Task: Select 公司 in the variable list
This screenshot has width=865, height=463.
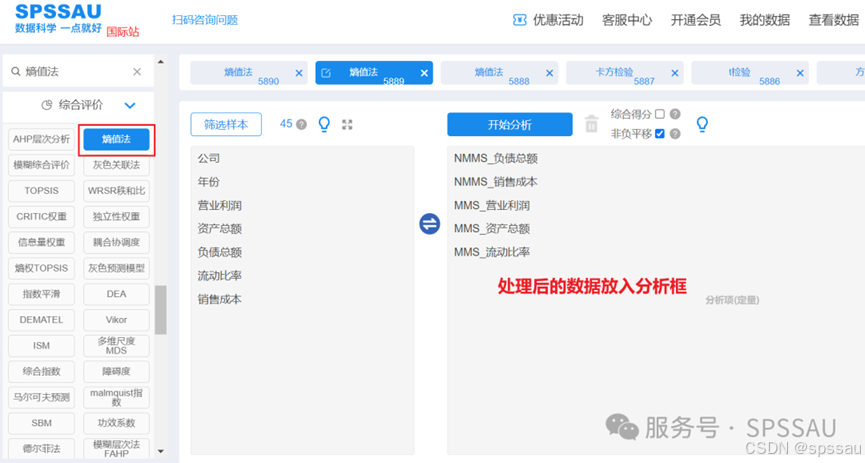Action: [x=209, y=158]
